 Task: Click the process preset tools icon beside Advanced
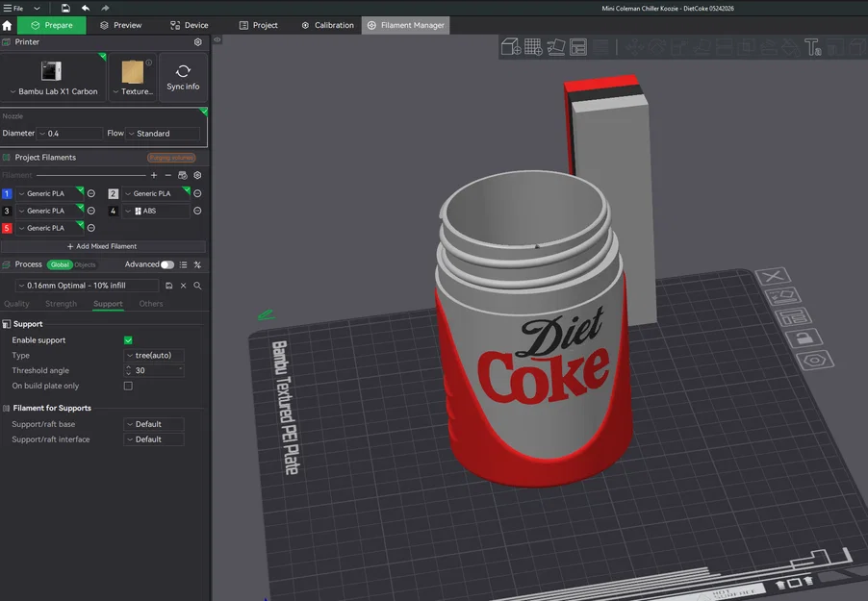click(197, 264)
